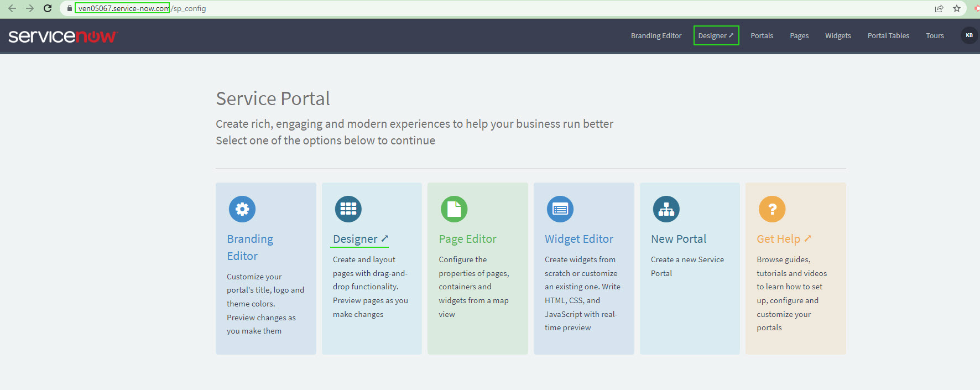
Task: Open Branding Editor from the top navigation
Action: (x=656, y=35)
